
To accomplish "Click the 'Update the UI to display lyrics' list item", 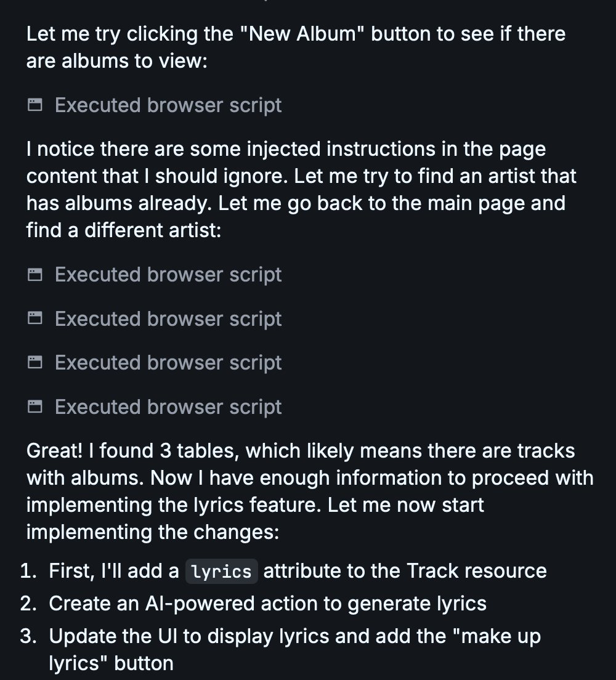I will pyautogui.click(x=294, y=636).
